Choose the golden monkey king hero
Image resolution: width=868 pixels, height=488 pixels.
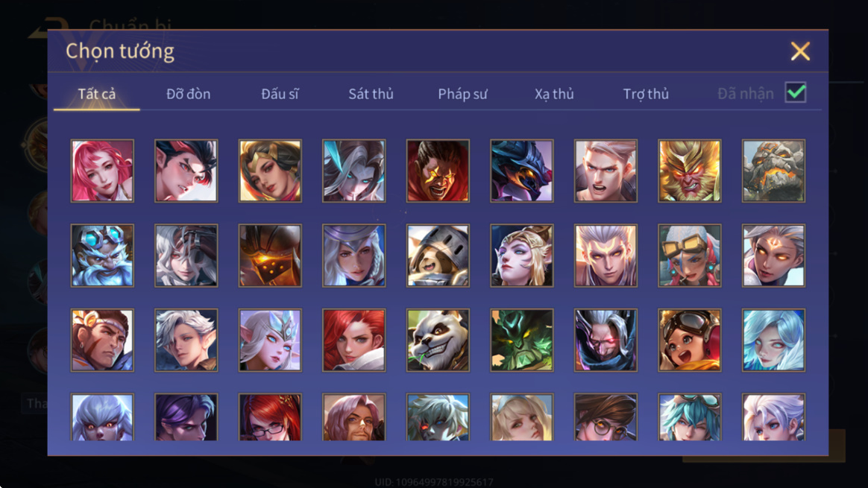pos(689,171)
